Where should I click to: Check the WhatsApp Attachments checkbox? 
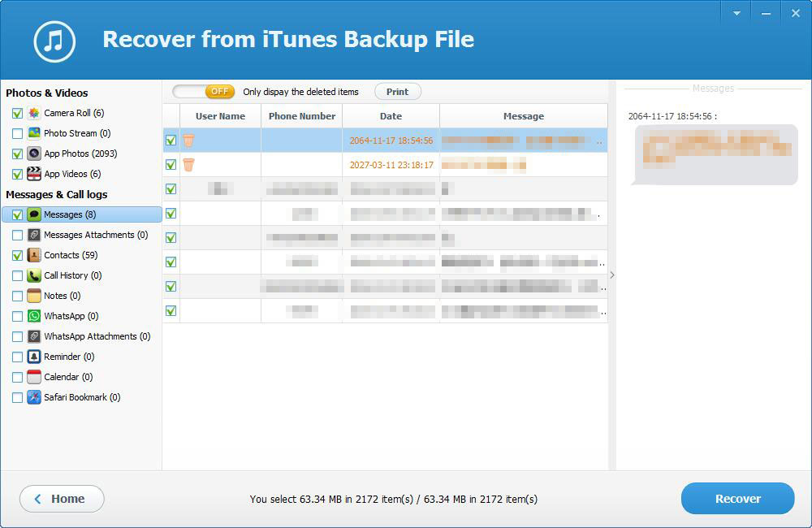(18, 337)
